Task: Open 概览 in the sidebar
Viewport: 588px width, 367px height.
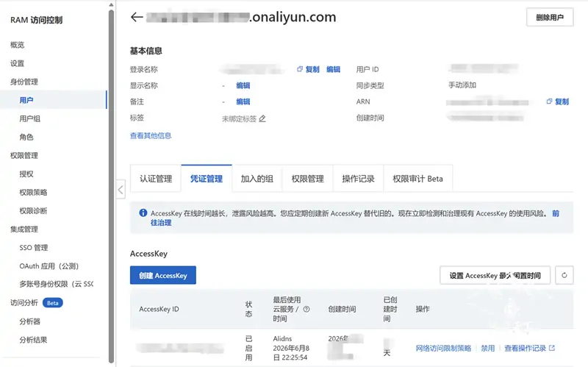Action: [x=17, y=45]
